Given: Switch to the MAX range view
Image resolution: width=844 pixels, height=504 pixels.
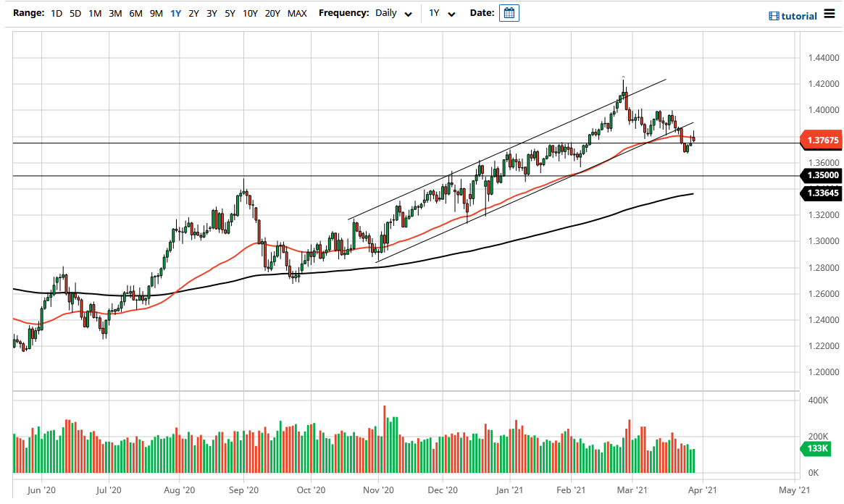Looking at the screenshot, I should pos(296,13).
